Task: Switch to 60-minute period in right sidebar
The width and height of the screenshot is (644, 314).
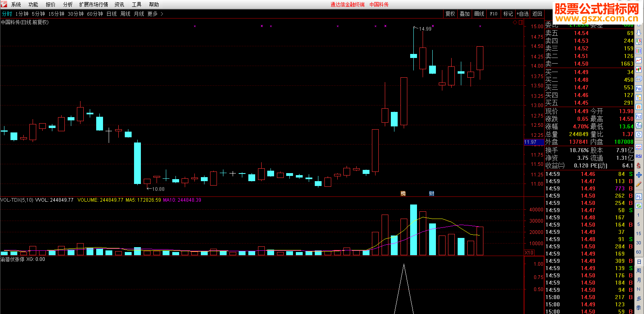Action: point(639,252)
